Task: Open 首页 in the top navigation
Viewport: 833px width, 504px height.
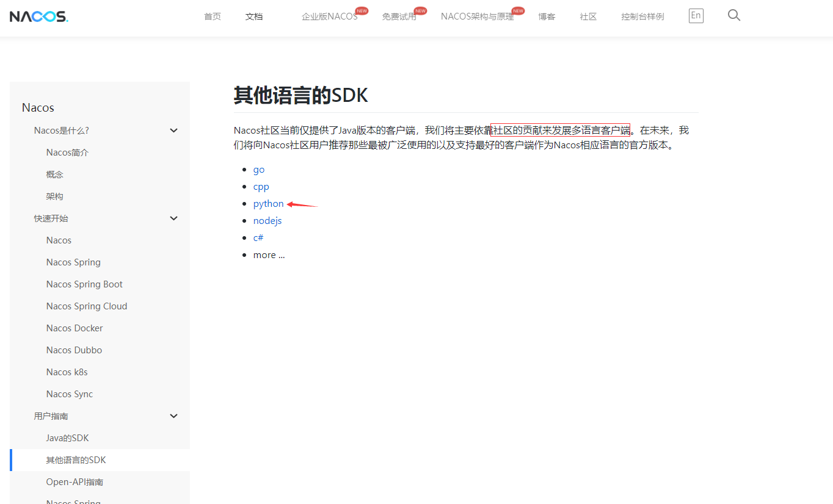Action: [x=213, y=16]
